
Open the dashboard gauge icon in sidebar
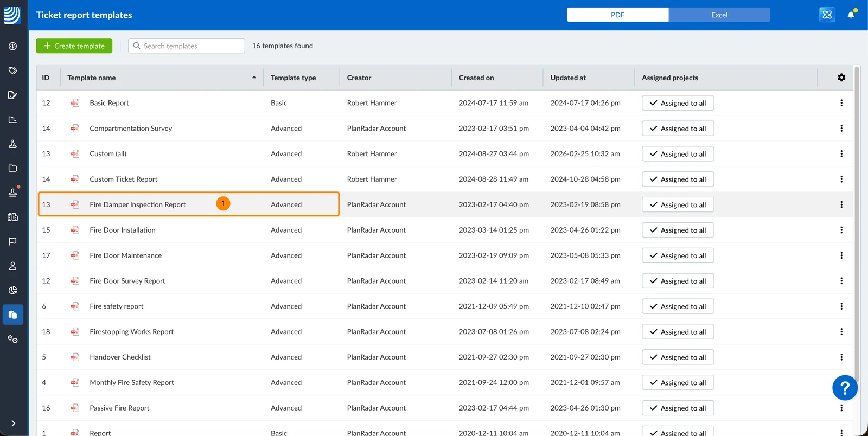coord(12,46)
